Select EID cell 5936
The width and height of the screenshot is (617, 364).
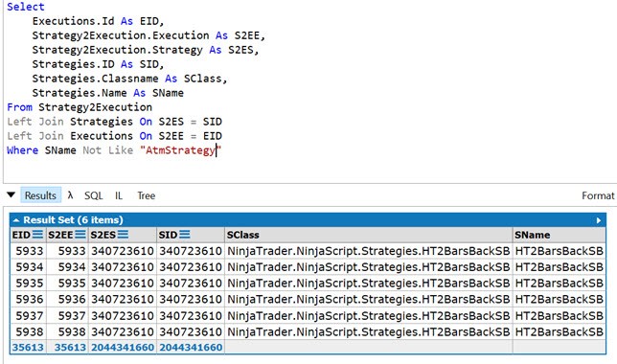(x=29, y=300)
